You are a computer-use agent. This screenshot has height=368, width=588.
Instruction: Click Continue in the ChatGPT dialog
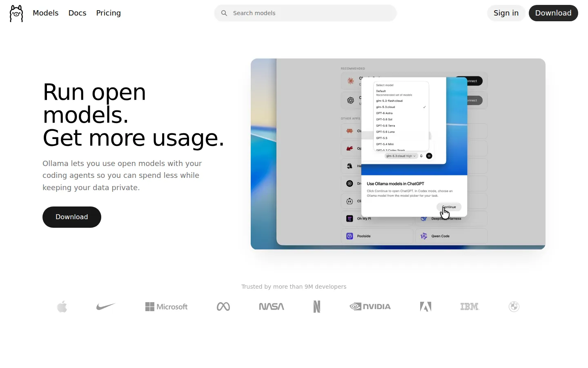tap(449, 207)
